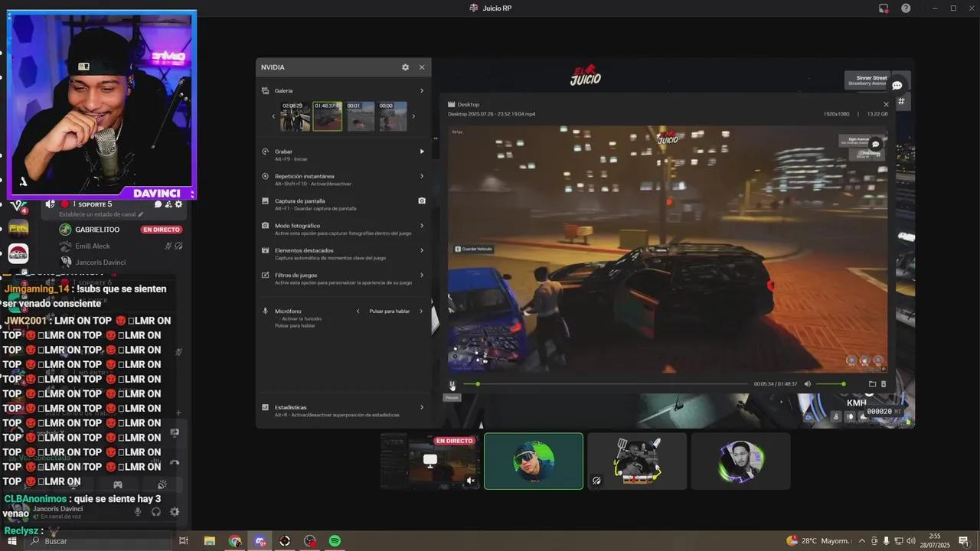Expand Filtros de juegos option
980x551 pixels.
(x=421, y=275)
